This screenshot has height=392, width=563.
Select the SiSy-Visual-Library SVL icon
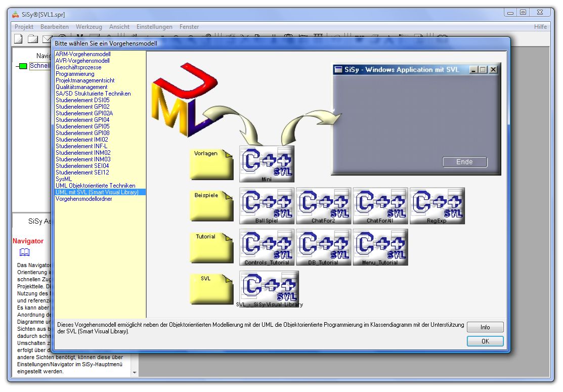pyautogui.click(x=269, y=289)
